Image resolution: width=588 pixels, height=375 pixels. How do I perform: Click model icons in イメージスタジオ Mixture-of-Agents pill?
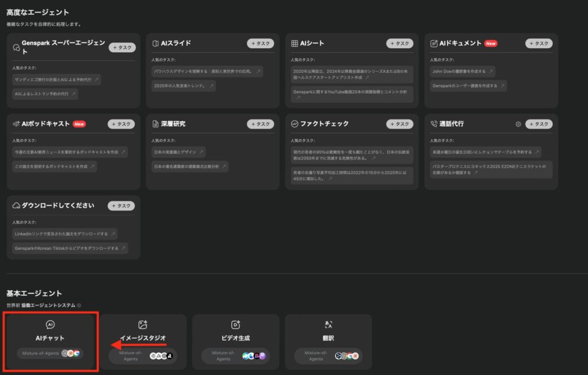tap(161, 356)
